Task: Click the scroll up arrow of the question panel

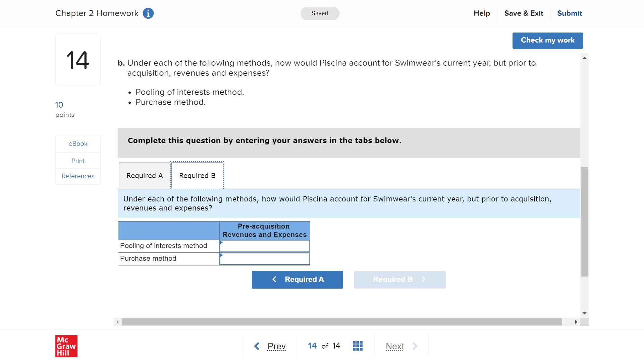Action: click(x=584, y=58)
